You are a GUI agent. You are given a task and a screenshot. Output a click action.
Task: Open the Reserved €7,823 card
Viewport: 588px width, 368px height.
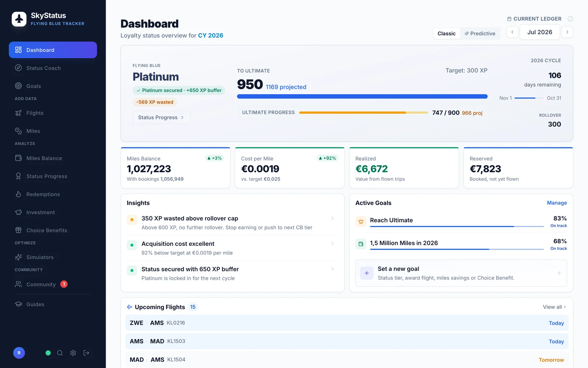[518, 168]
